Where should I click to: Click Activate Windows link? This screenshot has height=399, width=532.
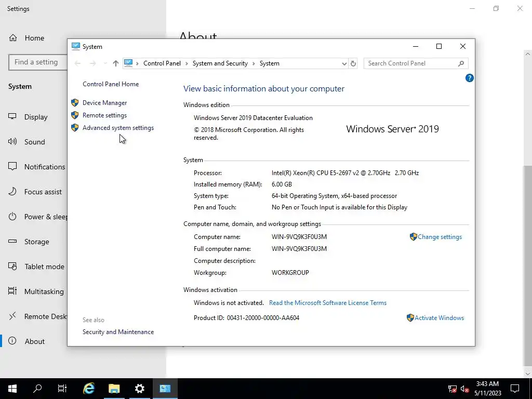[x=439, y=318]
